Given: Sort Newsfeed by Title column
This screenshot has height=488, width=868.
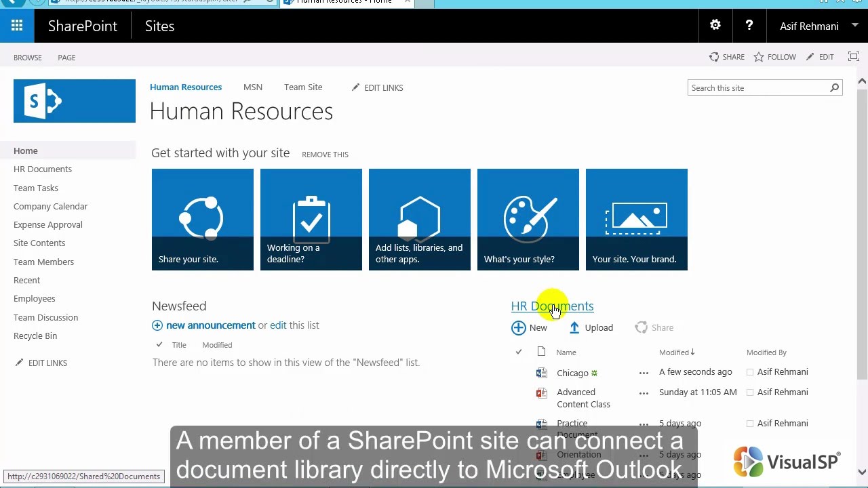Looking at the screenshot, I should [x=179, y=345].
